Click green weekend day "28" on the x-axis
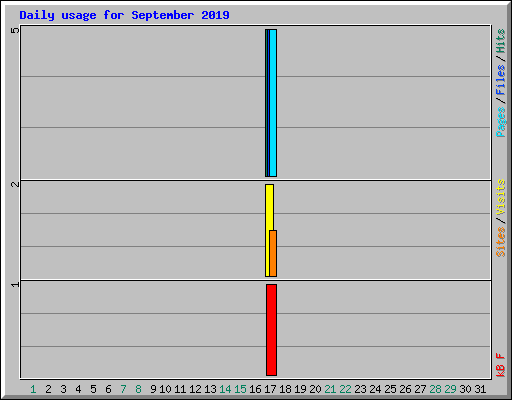Viewport: 512px width, 400px height. coord(435,389)
